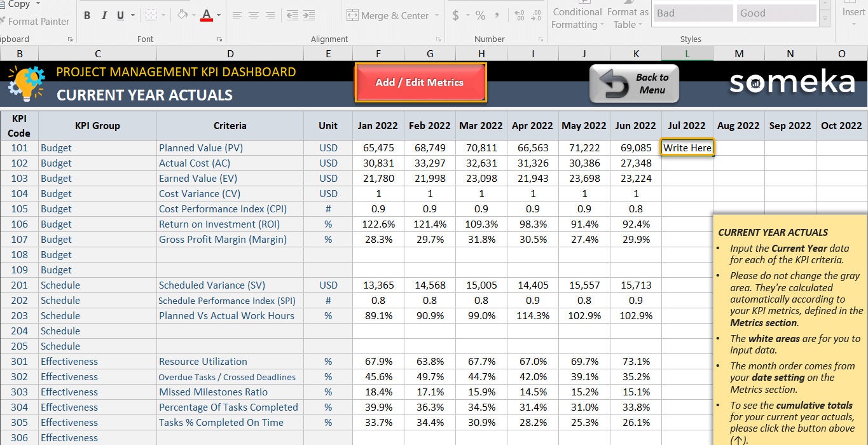This screenshot has height=445, width=868.
Task: Select column F header
Action: point(378,53)
